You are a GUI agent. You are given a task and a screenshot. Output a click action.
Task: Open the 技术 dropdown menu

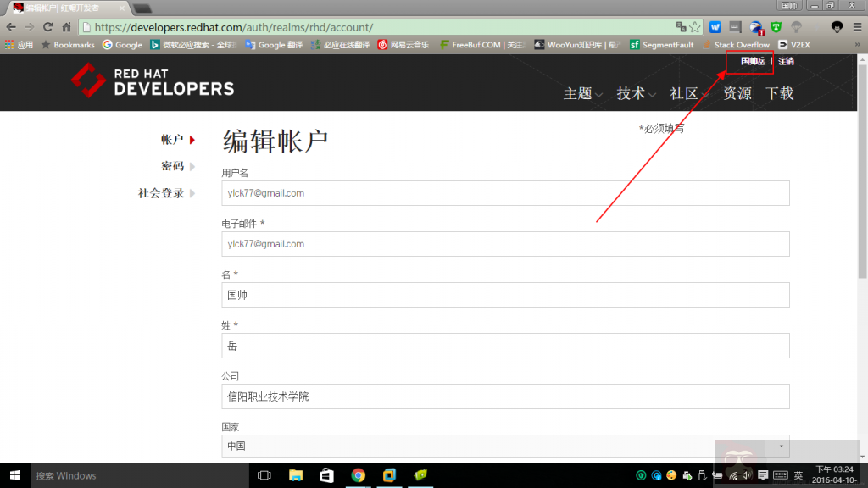[631, 94]
